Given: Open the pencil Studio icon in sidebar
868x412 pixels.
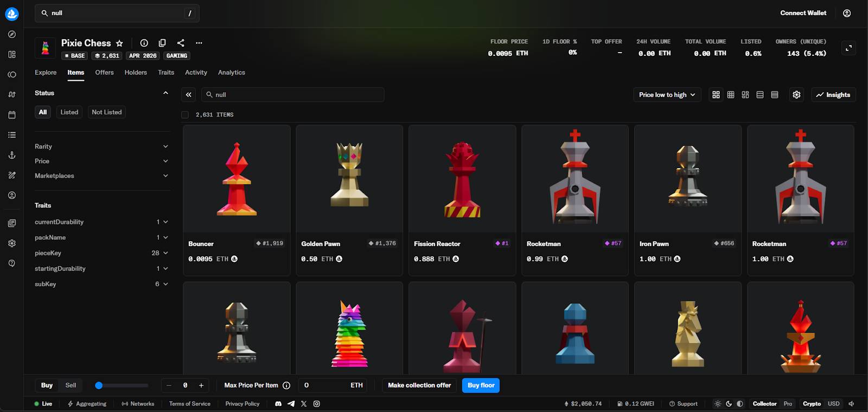Looking at the screenshot, I should point(12,175).
